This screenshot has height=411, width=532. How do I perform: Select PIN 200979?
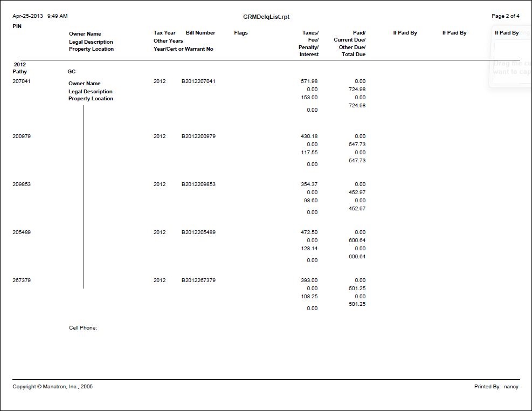[22, 136]
